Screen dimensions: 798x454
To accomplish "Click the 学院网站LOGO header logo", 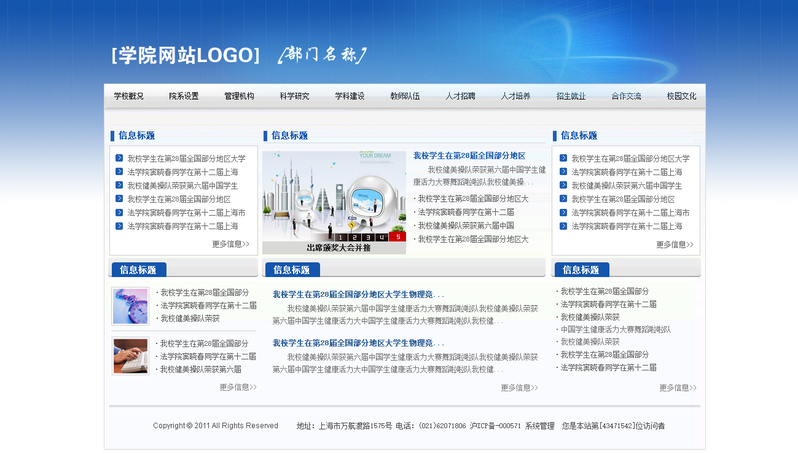I will coord(185,55).
